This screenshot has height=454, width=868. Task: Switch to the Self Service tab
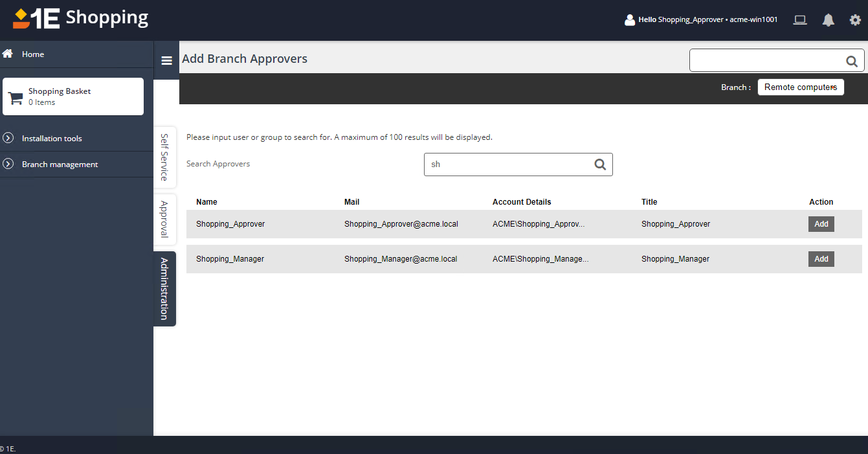pyautogui.click(x=164, y=157)
